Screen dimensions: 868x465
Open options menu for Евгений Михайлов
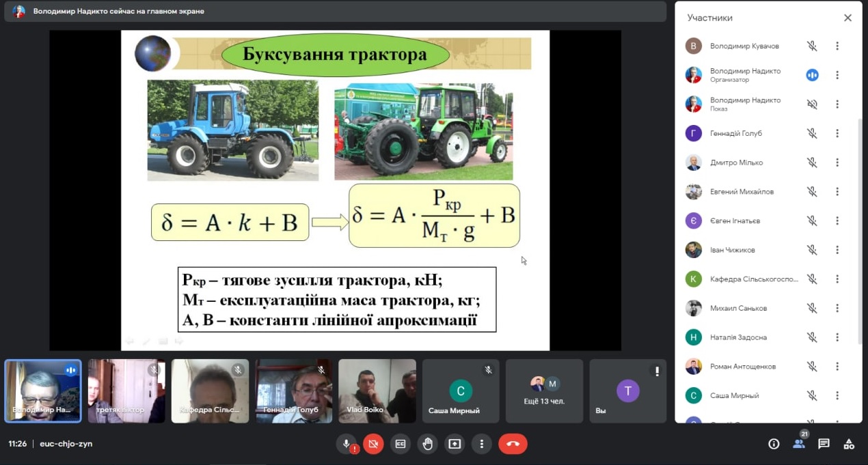coord(837,192)
